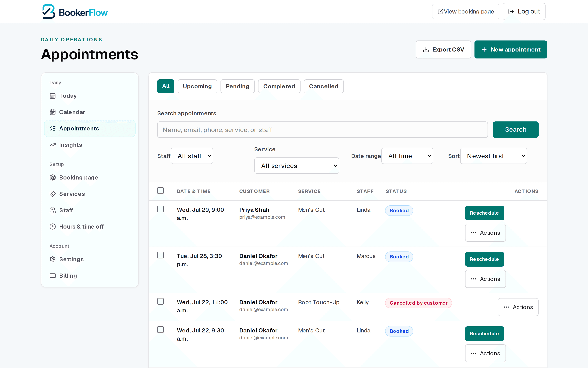Viewport: 588px width, 368px height.
Task: Open Actions menu for Priya Shah
Action: 485,233
